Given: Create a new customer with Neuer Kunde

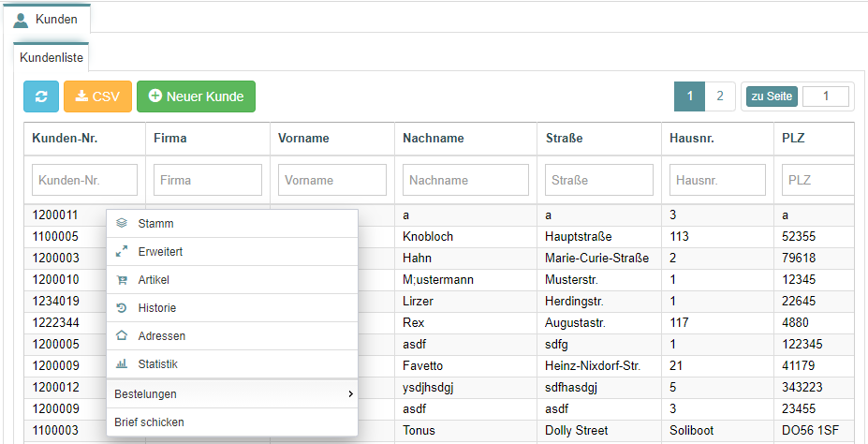Looking at the screenshot, I should [x=196, y=96].
